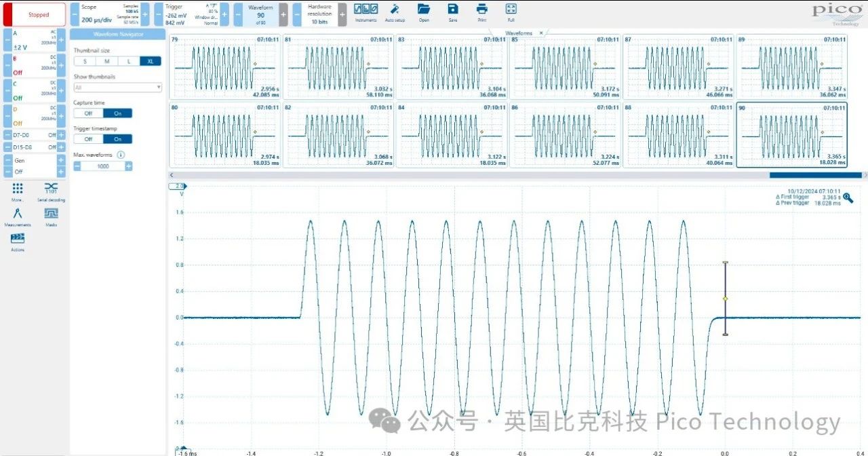Image resolution: width=868 pixels, height=456 pixels.
Task: Click the Stopped run/stop button
Action: [x=35, y=14]
